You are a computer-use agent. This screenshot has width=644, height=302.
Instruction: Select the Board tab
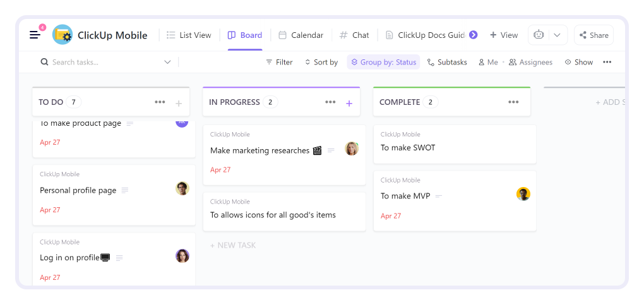point(245,35)
